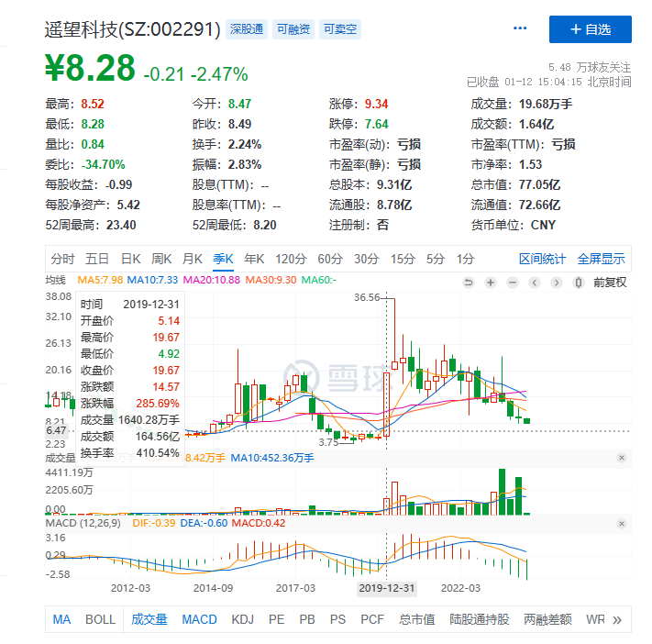Image resolution: width=652 pixels, height=644 pixels.
Task: Add stock via 自选 button
Action: pyautogui.click(x=590, y=29)
